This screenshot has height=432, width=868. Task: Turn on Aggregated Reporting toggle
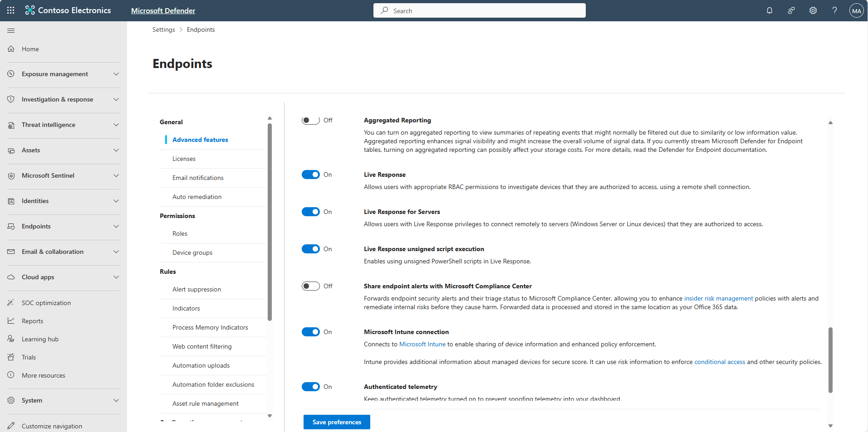coord(311,120)
